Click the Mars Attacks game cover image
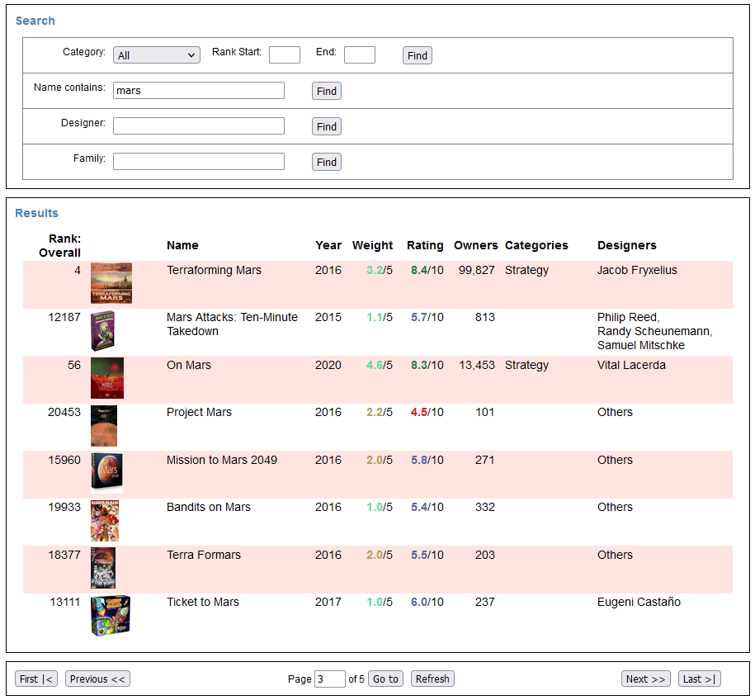Viewport: 755px width, 700px height. click(102, 331)
